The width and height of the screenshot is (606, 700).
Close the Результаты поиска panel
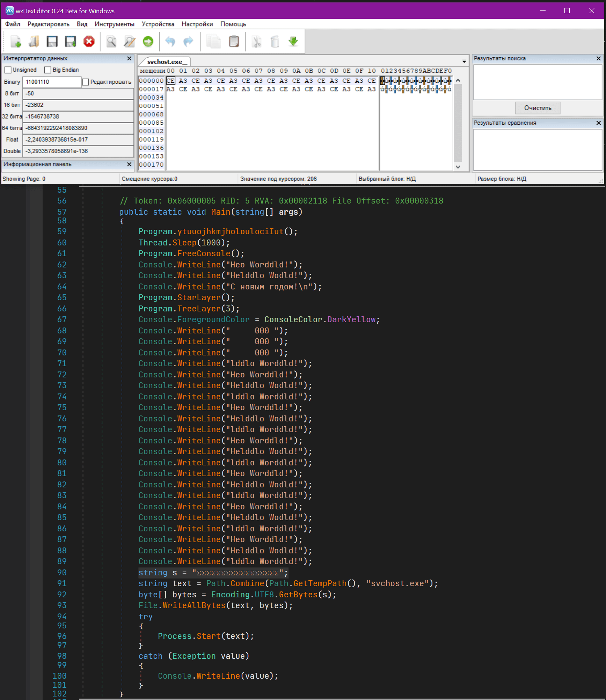coord(598,59)
